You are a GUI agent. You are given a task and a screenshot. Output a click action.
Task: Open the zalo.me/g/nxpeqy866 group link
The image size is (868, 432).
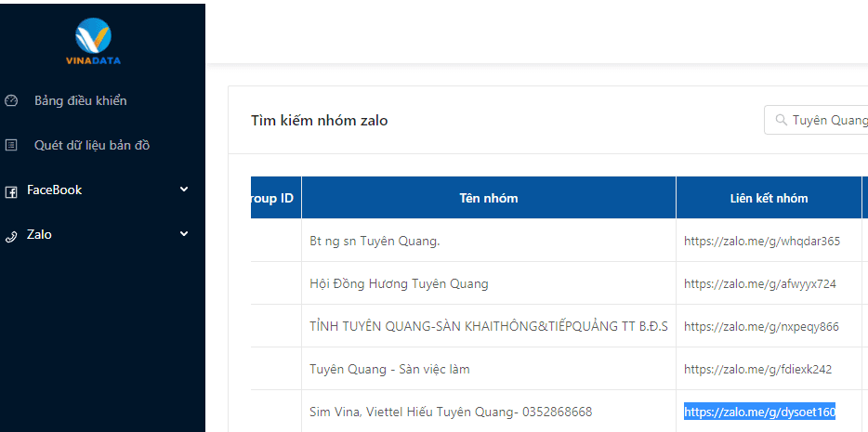pos(761,326)
